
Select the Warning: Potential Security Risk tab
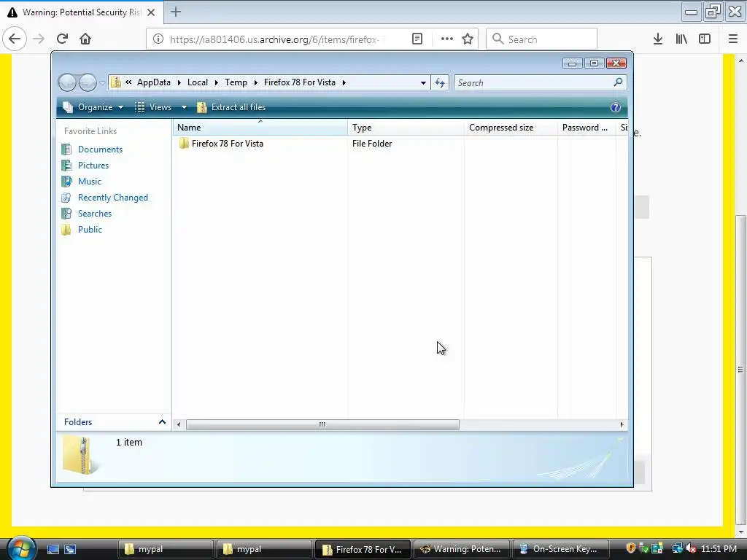pos(82,12)
